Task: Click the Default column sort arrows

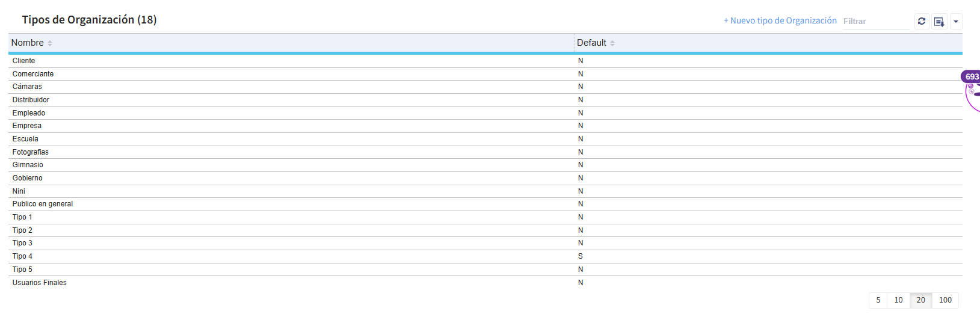Action: [612, 43]
